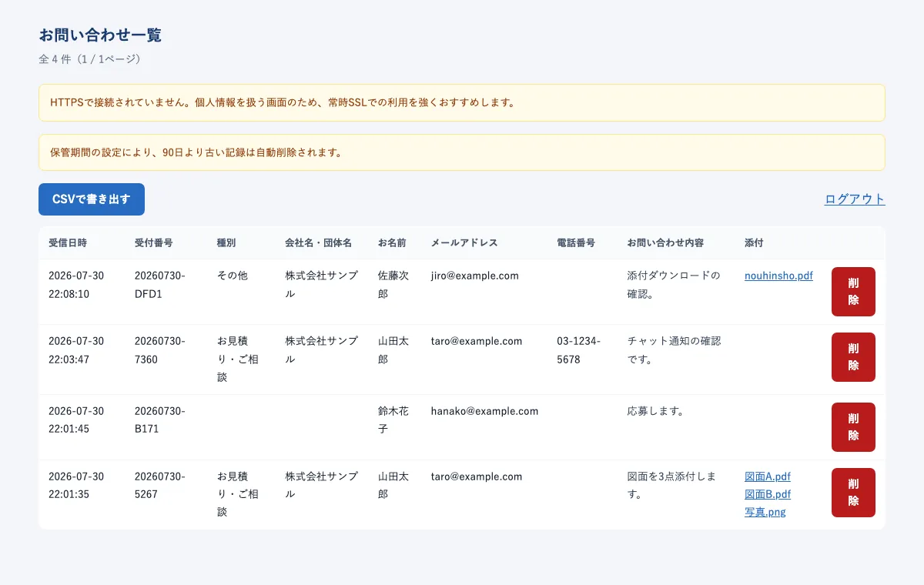Click the 2026-07-30 22:03:47 timestamp

click(x=76, y=350)
